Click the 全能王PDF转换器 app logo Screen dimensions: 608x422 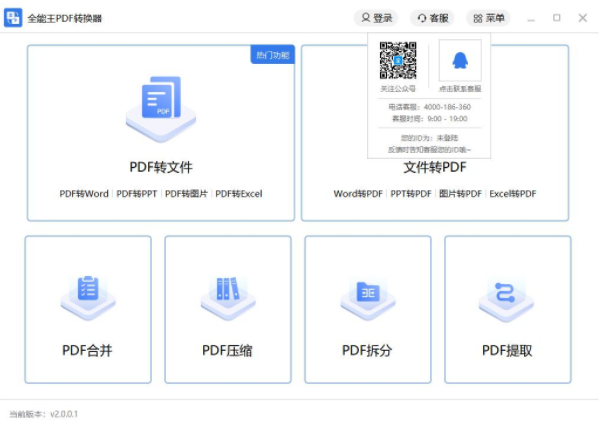point(13,18)
